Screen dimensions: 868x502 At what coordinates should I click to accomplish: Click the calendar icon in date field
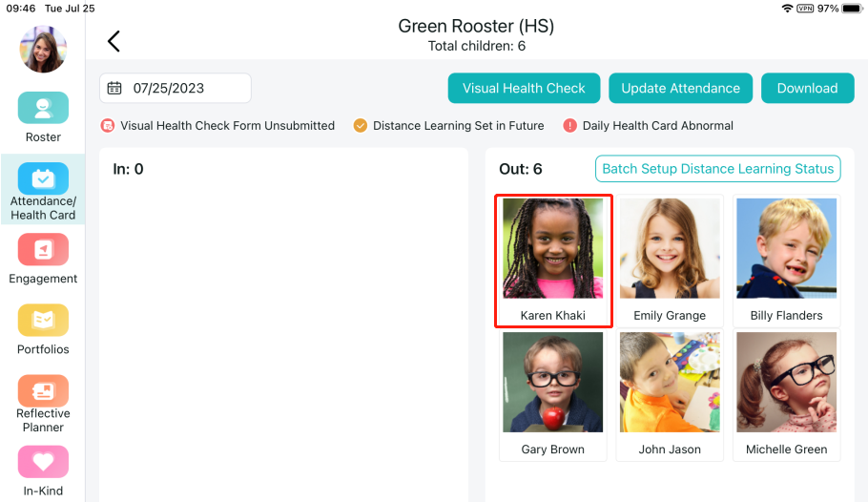(114, 88)
